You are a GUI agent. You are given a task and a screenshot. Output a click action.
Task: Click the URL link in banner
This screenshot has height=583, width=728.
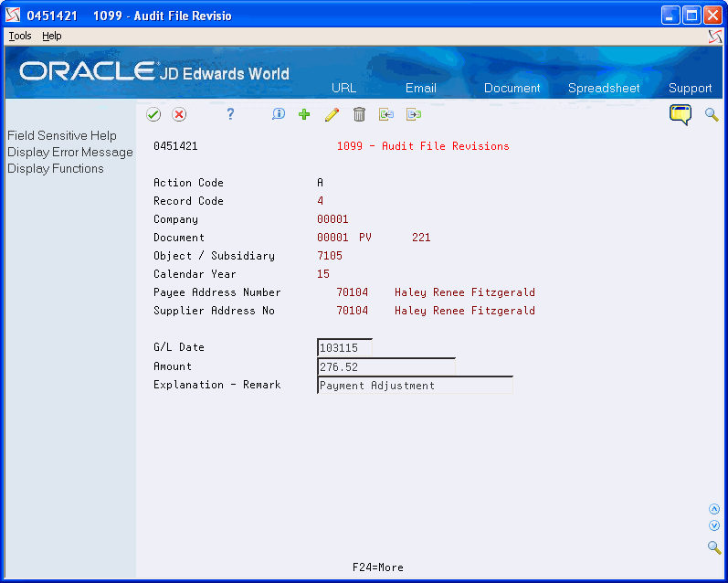[x=343, y=88]
